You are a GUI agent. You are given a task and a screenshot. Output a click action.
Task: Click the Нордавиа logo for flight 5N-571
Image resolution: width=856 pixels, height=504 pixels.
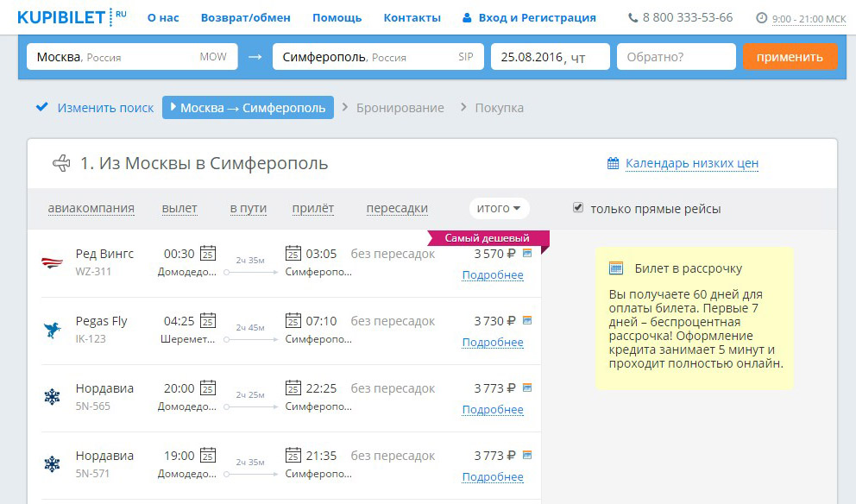(x=52, y=464)
